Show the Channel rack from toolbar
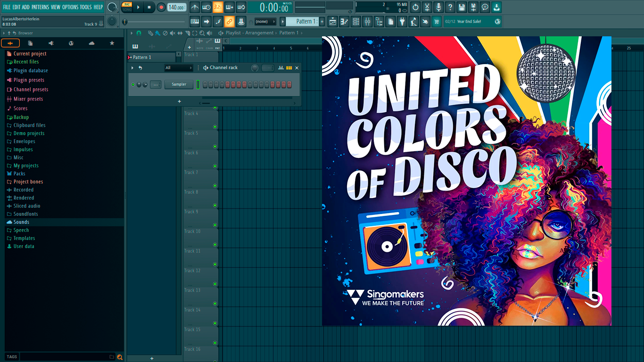This screenshot has height=362, width=644. click(356, 21)
